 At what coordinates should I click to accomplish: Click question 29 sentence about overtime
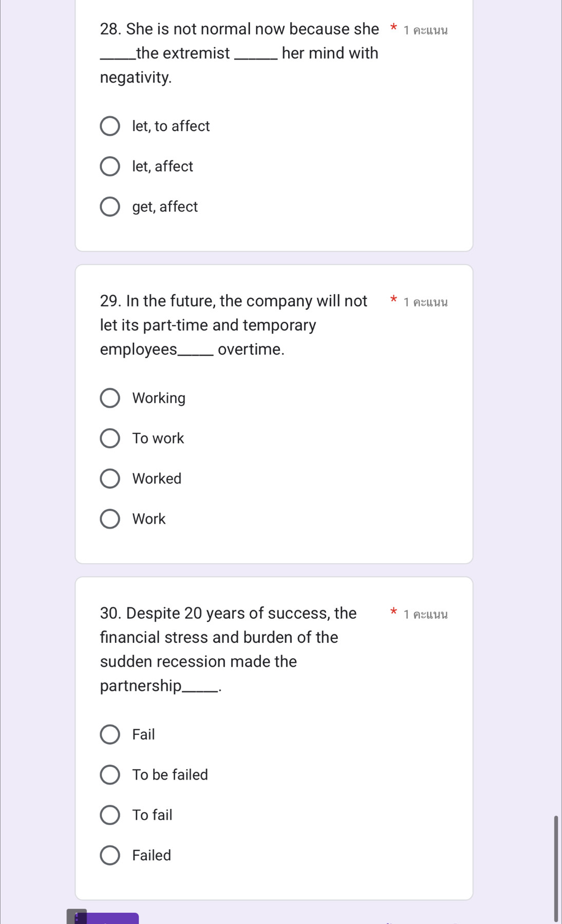tap(234, 325)
